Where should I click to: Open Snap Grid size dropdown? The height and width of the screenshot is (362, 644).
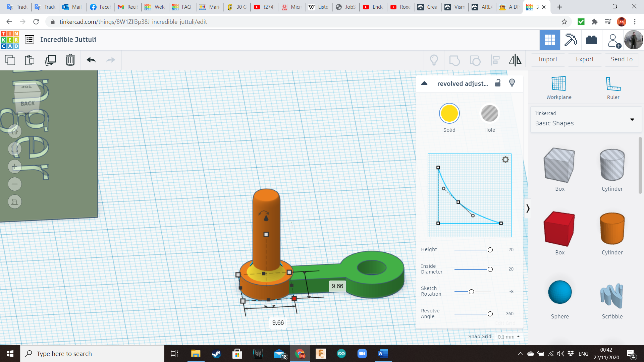508,337
